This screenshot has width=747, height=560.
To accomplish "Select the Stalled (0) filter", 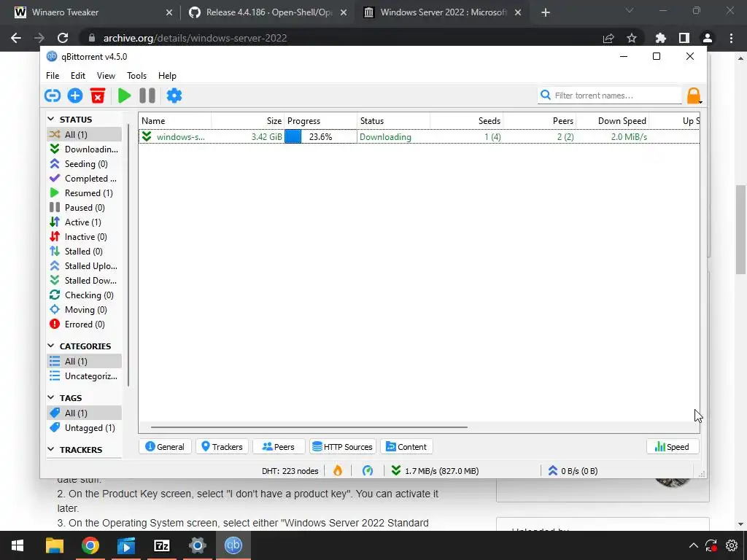I will pos(85,252).
